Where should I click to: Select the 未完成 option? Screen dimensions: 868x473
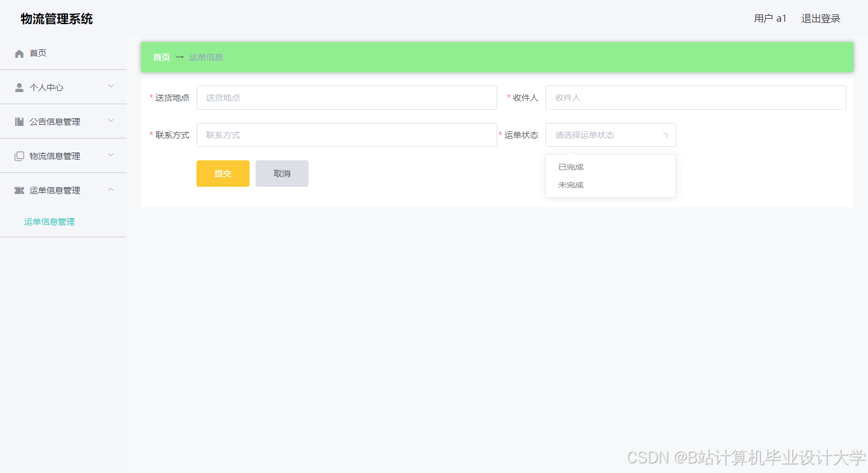coord(611,185)
